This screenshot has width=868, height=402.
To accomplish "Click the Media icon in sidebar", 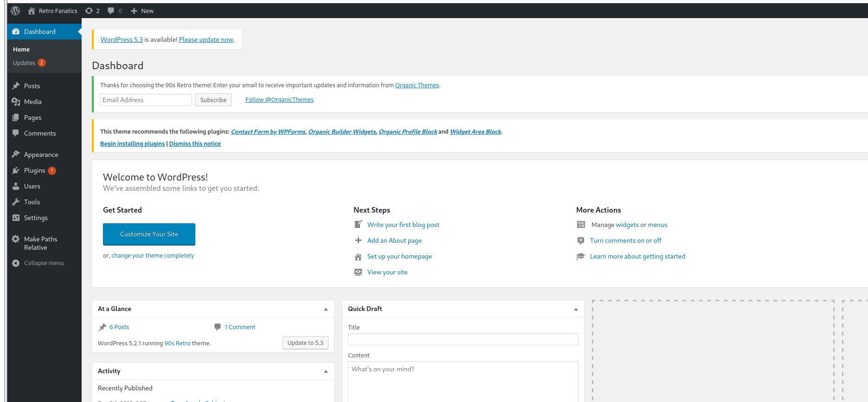I will tap(16, 102).
